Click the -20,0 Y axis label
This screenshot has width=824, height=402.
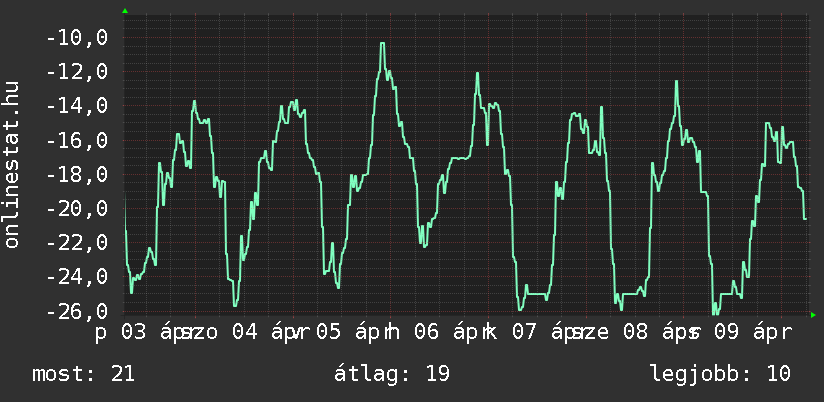click(x=77, y=209)
